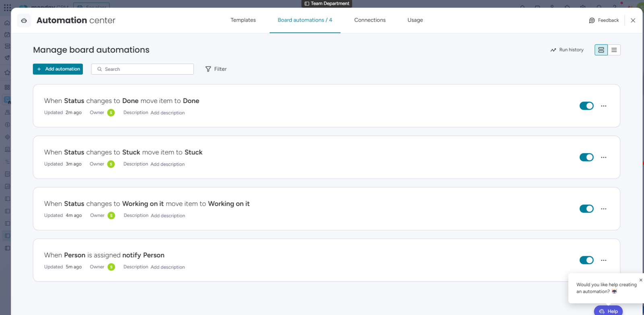Turn off the Stuck automation toggle
The width and height of the screenshot is (644, 315).
tap(586, 157)
